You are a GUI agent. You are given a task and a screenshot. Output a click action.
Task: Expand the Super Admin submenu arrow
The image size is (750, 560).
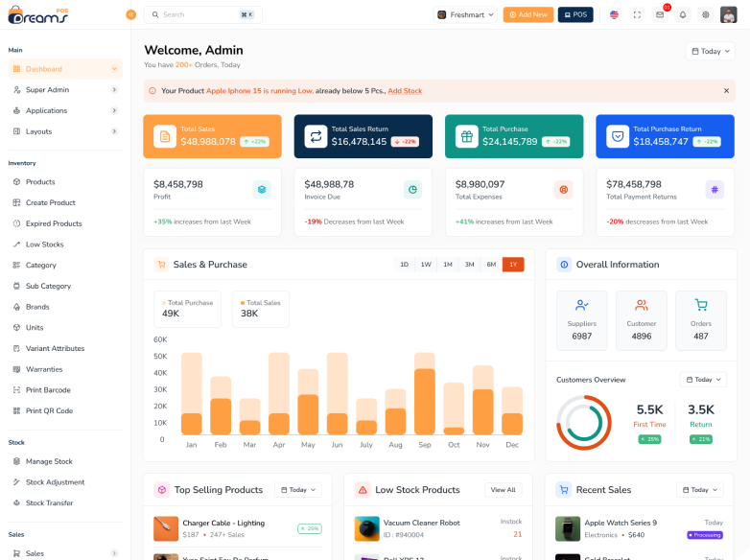pyautogui.click(x=114, y=90)
